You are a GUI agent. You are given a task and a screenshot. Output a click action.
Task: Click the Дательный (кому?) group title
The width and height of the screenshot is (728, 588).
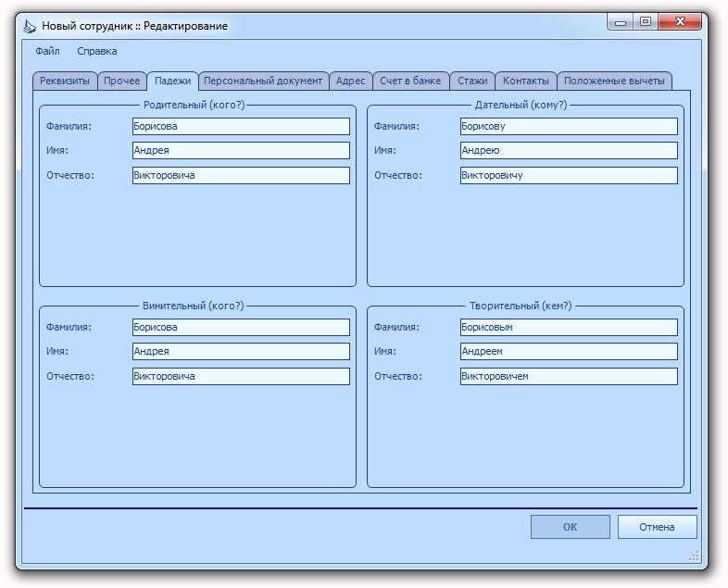pyautogui.click(x=521, y=105)
